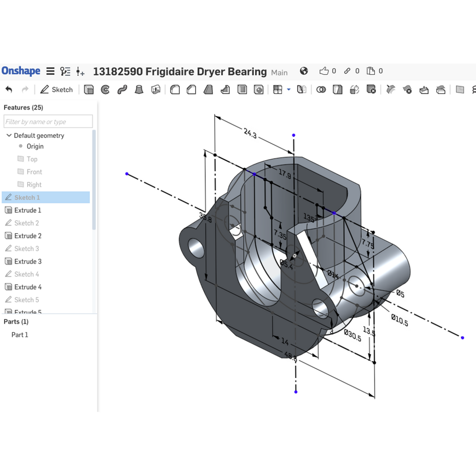
Task: Select Sketch 1 feature
Action: tap(46, 198)
